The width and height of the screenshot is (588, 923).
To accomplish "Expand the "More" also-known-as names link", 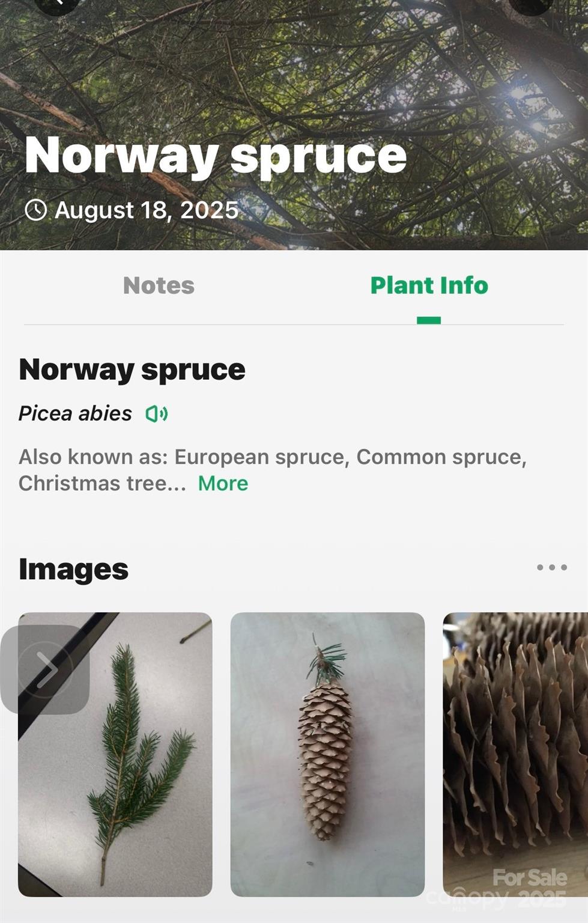I will click(223, 483).
